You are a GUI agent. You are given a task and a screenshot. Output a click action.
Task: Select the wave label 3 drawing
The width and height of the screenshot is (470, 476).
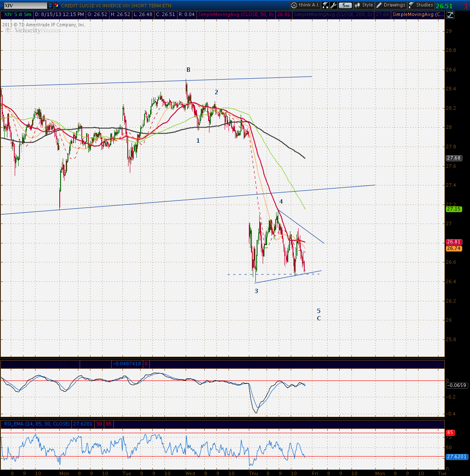point(256,291)
